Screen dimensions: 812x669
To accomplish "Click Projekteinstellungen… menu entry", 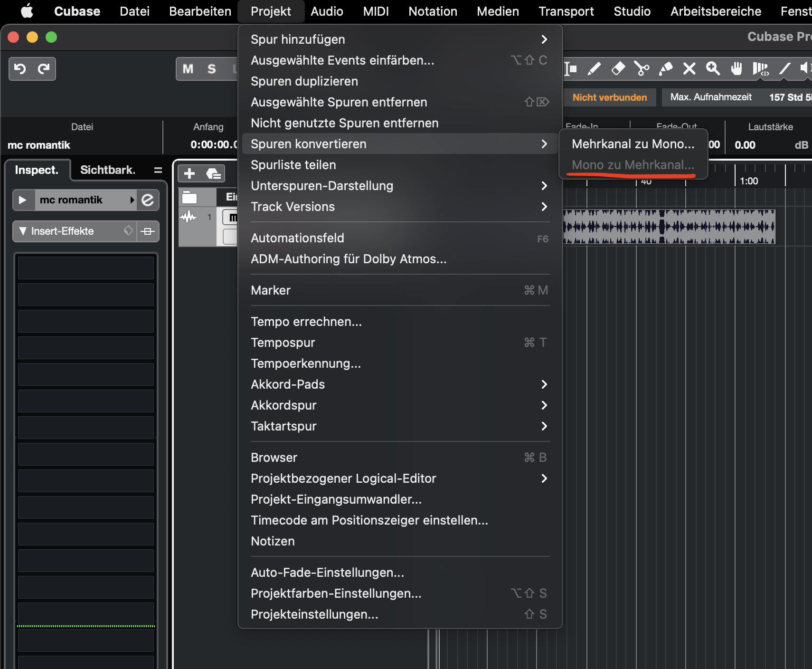I will tap(314, 614).
